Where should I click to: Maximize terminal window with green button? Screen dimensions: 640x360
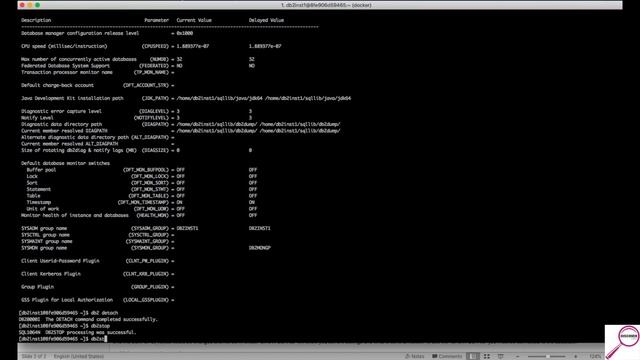point(38,5)
